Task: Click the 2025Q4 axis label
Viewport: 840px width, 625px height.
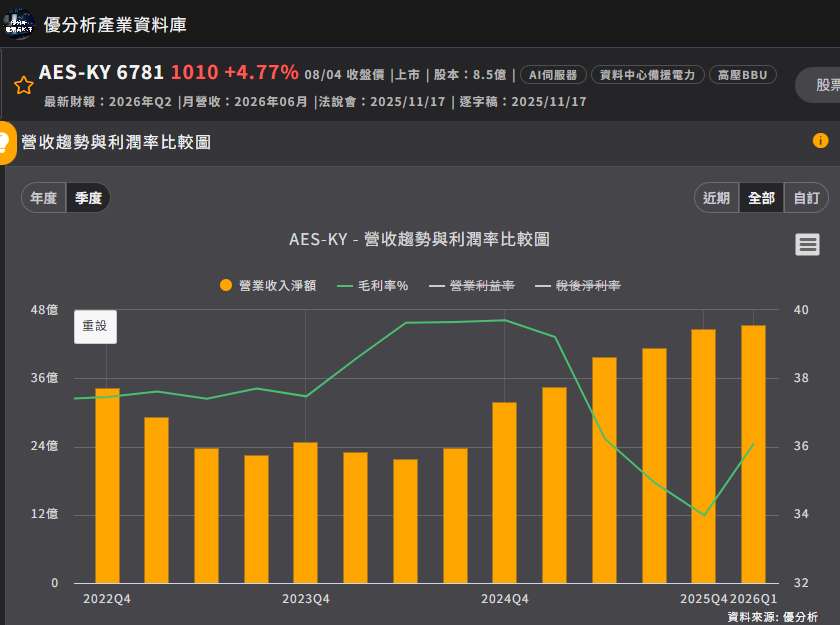Action: point(704,599)
